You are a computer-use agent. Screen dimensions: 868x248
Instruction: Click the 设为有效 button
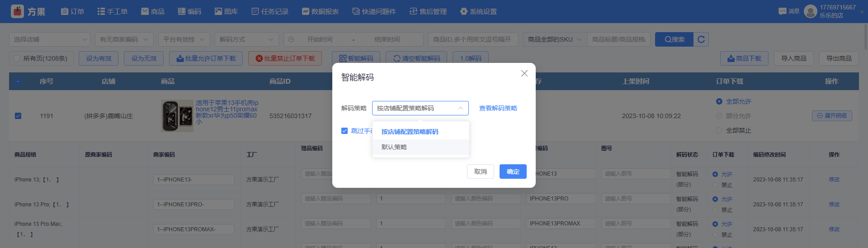(x=99, y=58)
